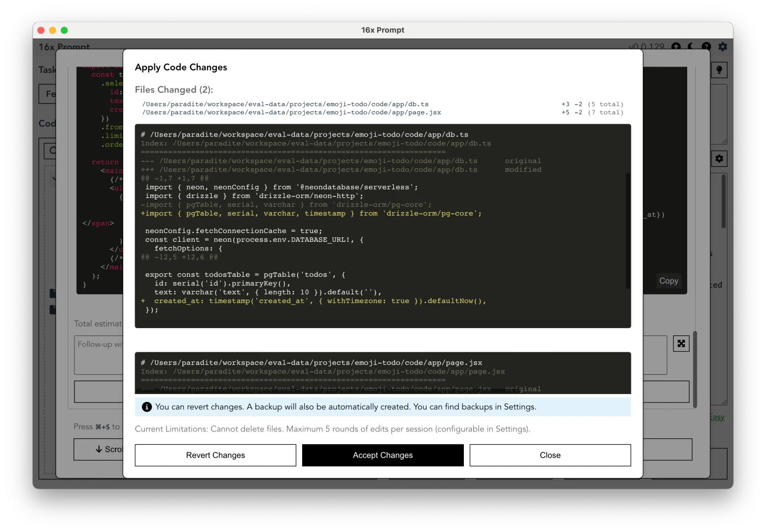This screenshot has height=532, width=766.
Task: Click the upload/update arrow icon in header
Action: tap(676, 46)
